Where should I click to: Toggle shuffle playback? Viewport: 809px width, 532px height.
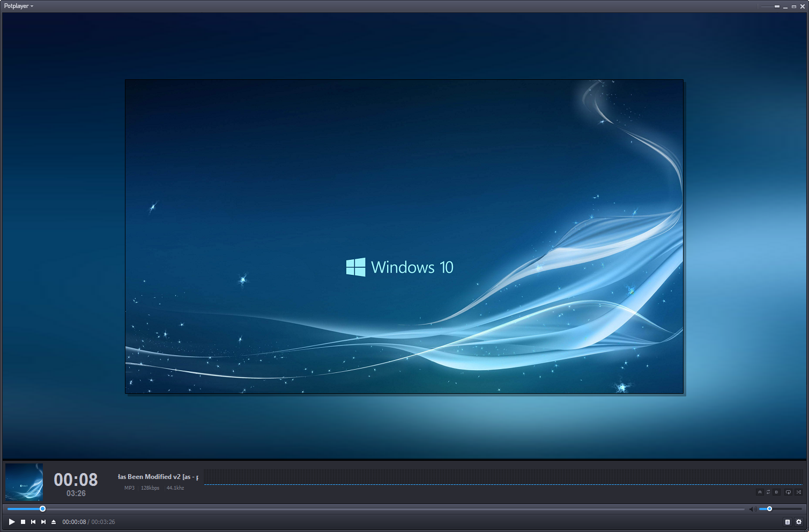click(x=799, y=492)
